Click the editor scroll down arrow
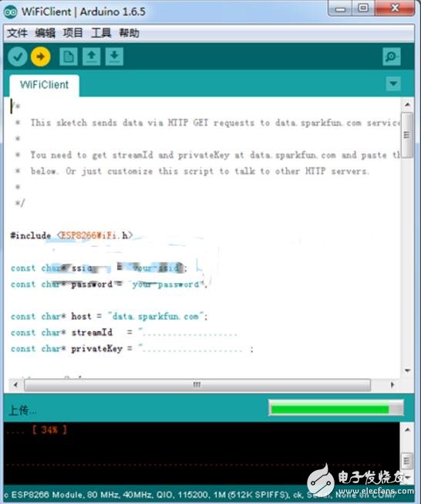 (x=407, y=370)
